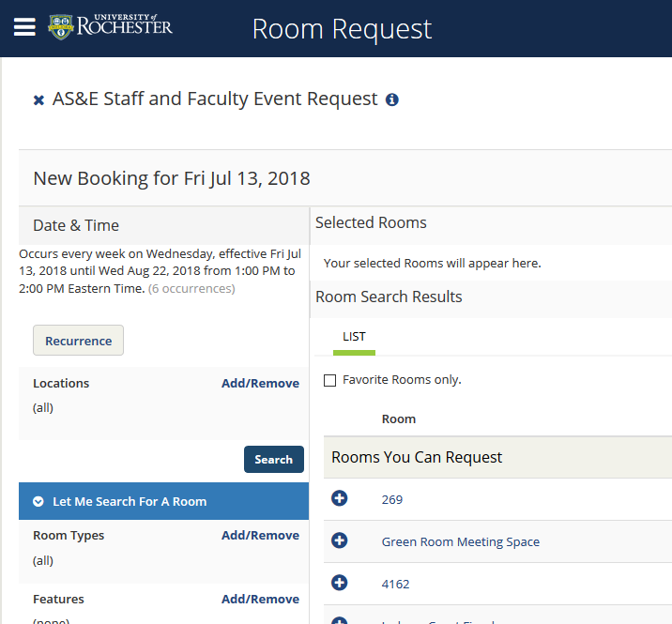Screen dimensions: 672x624
Task: Click Add/Remove for Locations
Action: [x=260, y=383]
